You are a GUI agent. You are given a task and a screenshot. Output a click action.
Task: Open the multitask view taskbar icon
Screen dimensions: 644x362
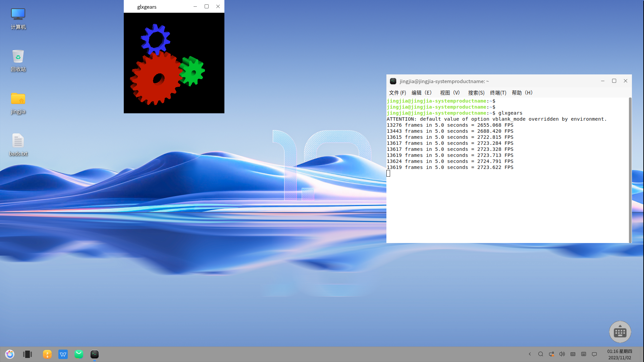click(x=28, y=354)
